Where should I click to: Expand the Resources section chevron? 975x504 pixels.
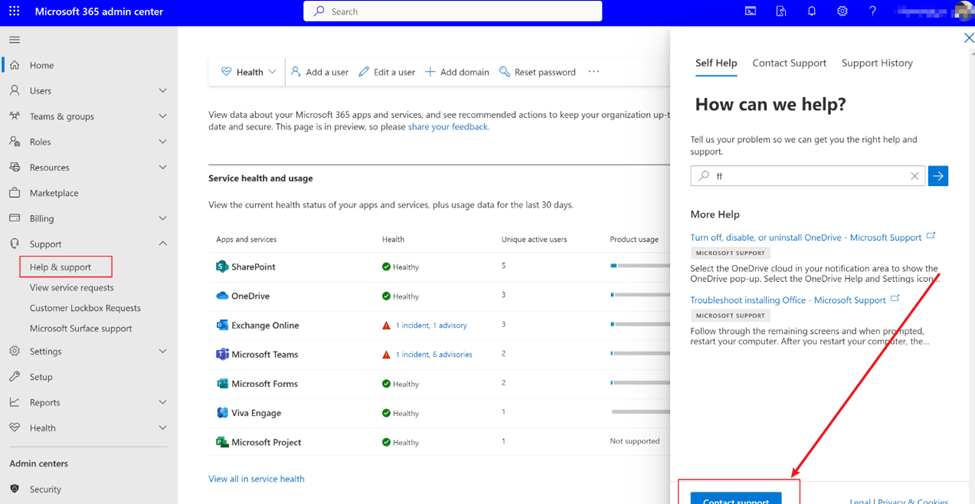162,167
